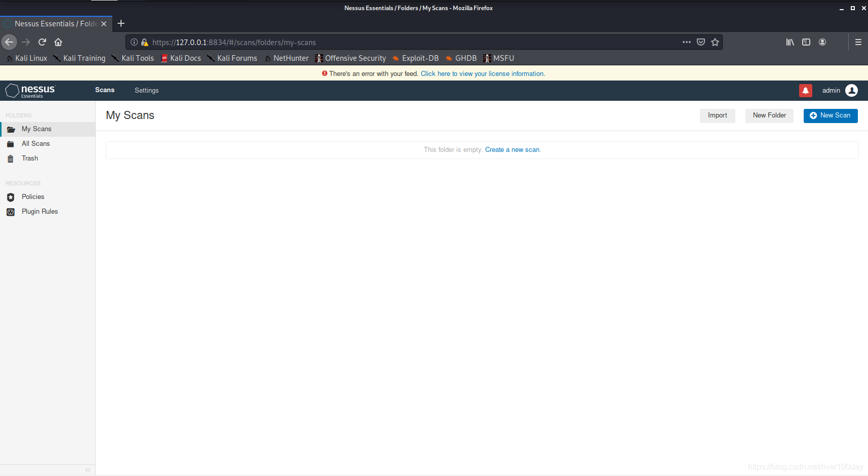Open Offensive Security bookmark
868x476 pixels.
click(x=350, y=58)
